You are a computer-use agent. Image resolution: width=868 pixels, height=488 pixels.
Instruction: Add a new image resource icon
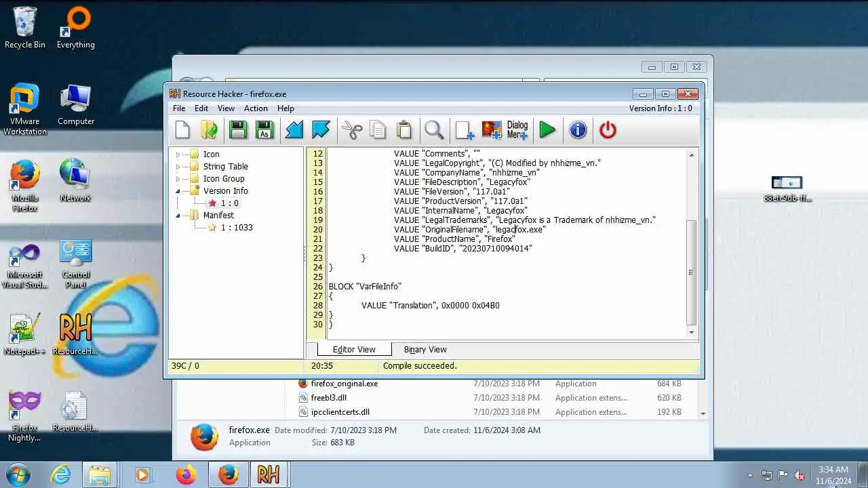492,129
